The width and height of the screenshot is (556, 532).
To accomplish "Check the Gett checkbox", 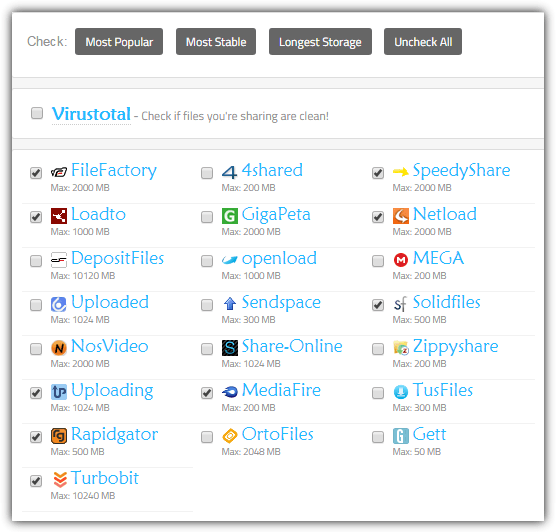I will point(378,437).
